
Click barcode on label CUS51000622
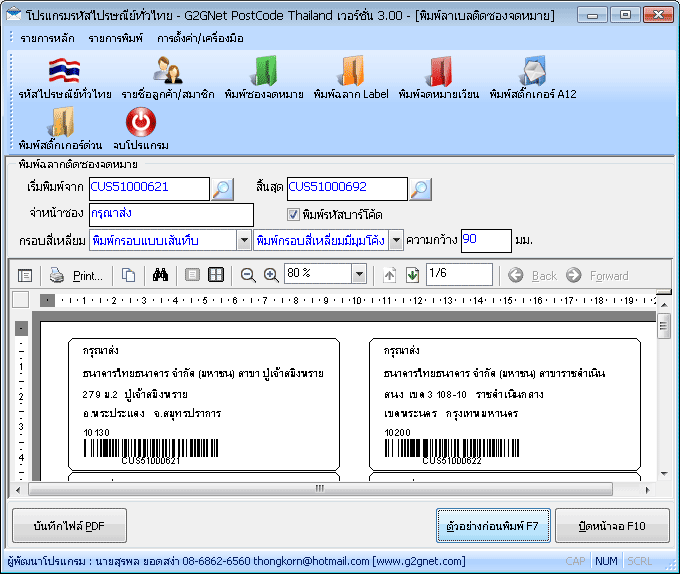(x=452, y=448)
